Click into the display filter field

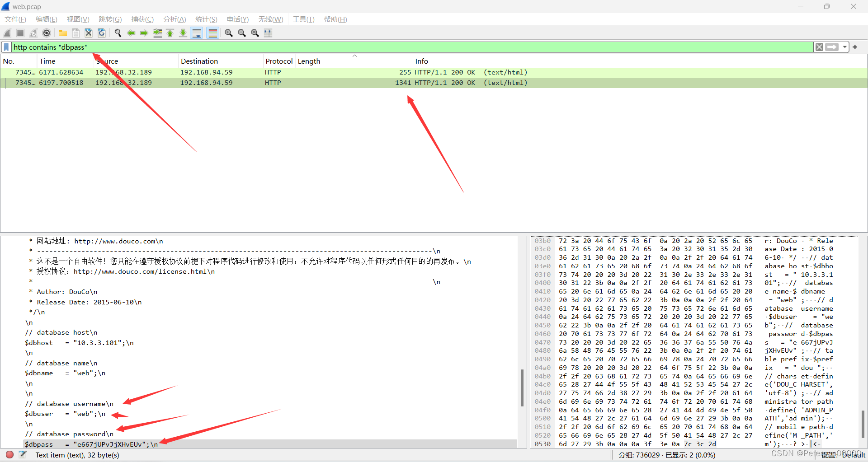coord(412,47)
